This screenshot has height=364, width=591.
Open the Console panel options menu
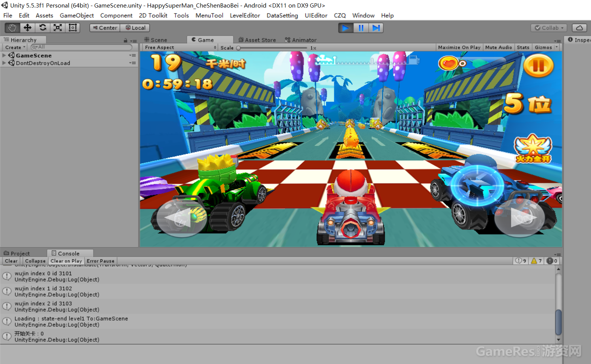point(557,254)
